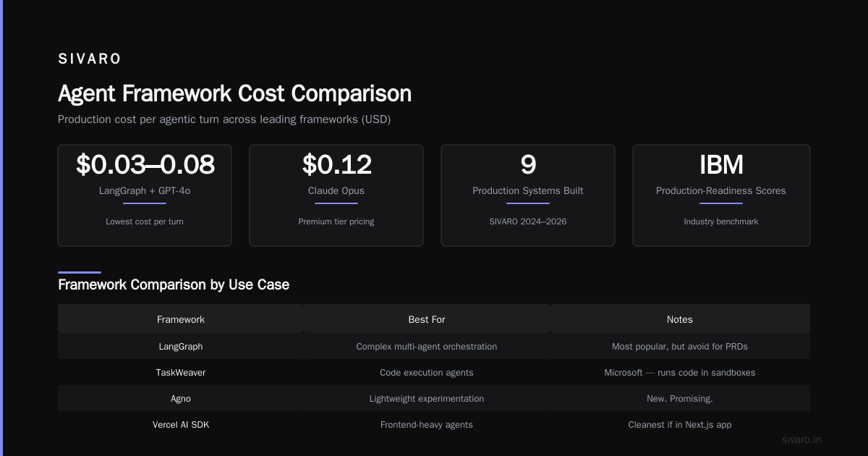Click the sivaro.in footer link
The height and width of the screenshot is (456, 868).
coord(801,439)
